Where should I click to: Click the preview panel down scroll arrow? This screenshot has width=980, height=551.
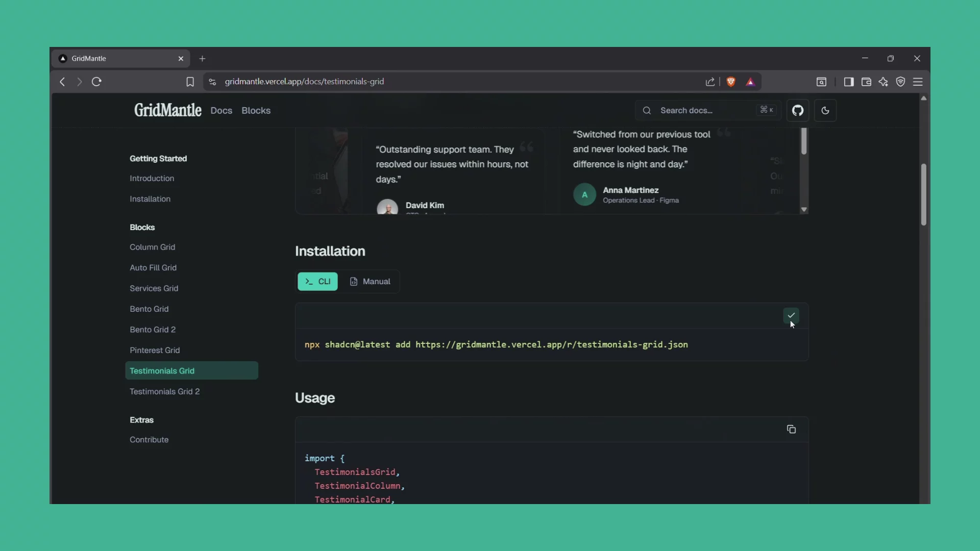tap(804, 210)
